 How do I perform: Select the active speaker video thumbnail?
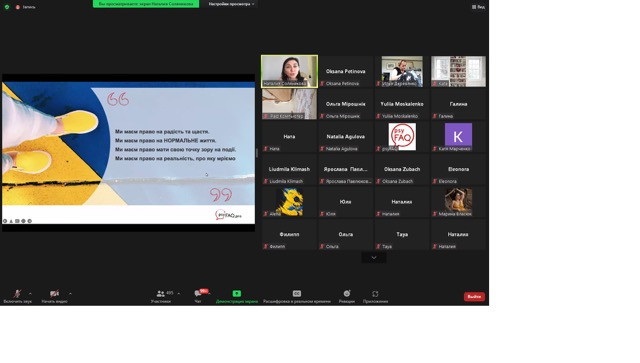click(289, 71)
